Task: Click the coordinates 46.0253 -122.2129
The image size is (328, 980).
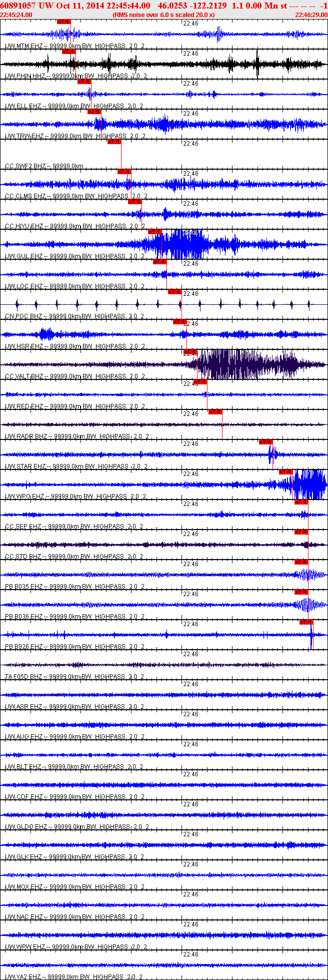Action: pos(192,5)
